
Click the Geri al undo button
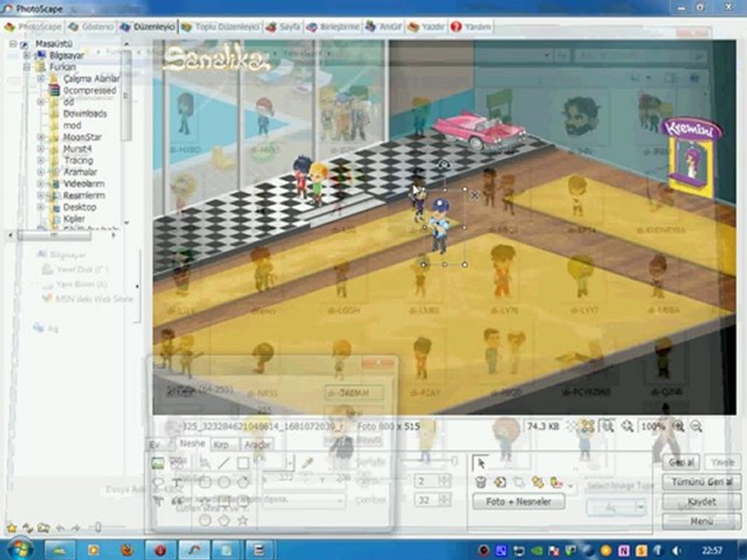pos(681,462)
